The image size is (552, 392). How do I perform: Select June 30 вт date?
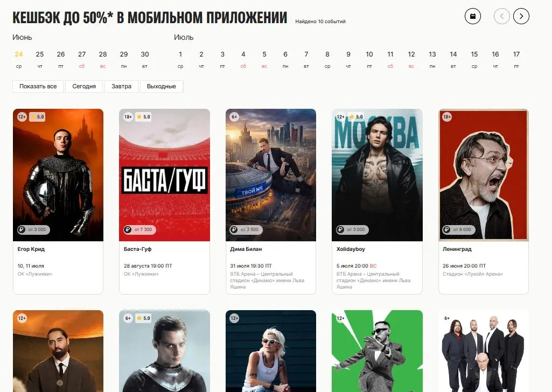pos(145,59)
